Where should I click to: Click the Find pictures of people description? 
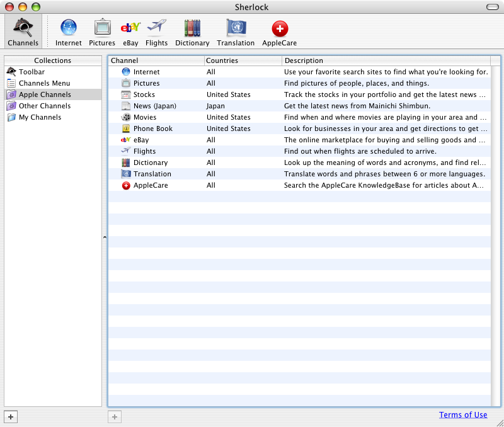click(357, 83)
